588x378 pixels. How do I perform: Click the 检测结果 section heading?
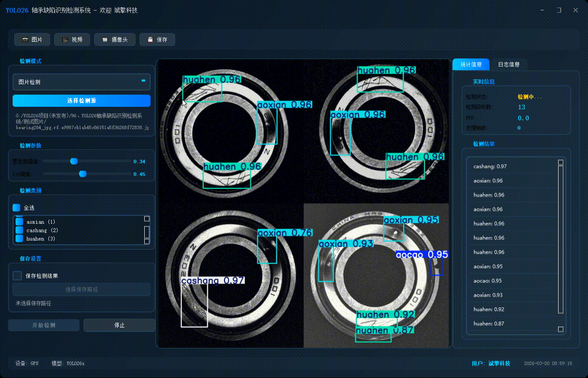(x=484, y=144)
